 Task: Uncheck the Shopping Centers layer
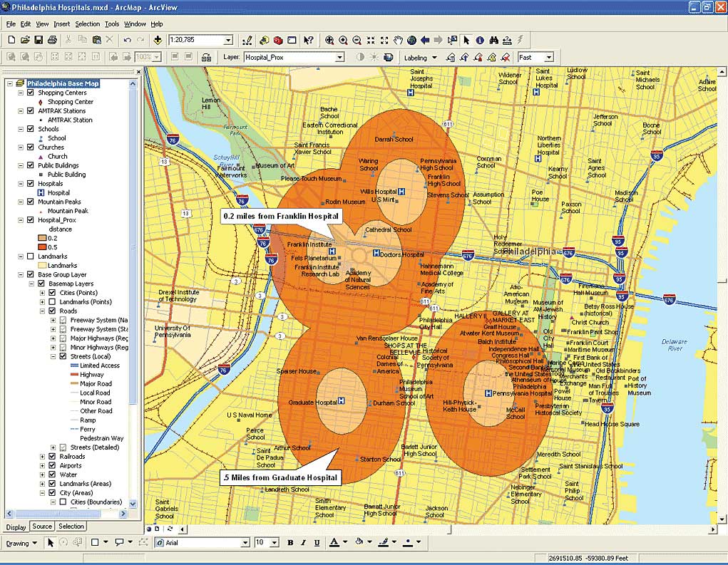[x=31, y=93]
